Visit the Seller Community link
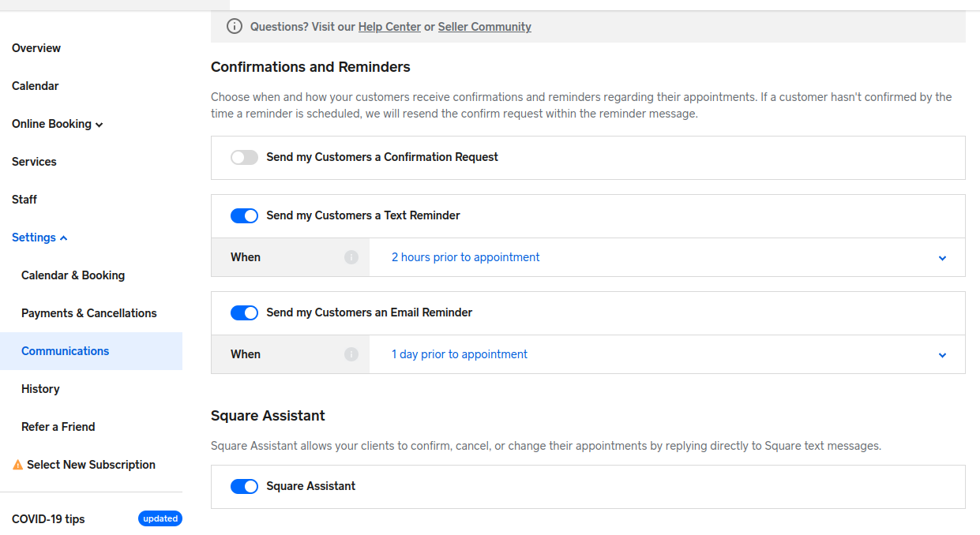The image size is (980, 535). pos(484,27)
